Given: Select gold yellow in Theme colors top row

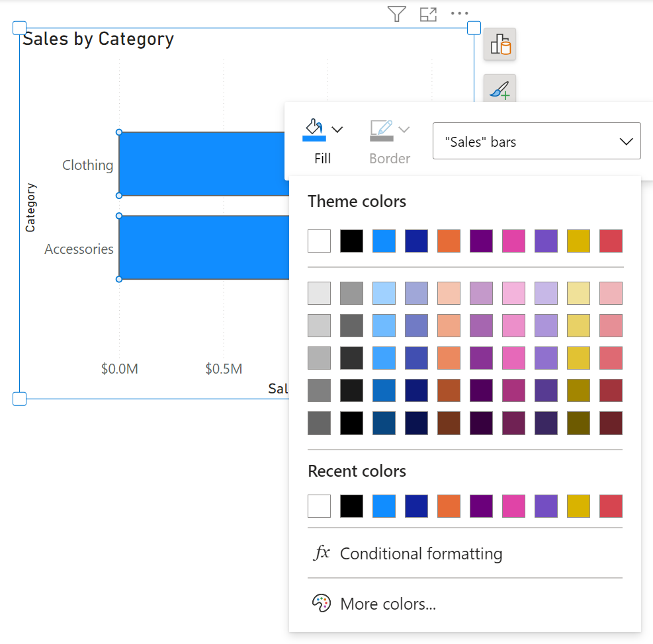Looking at the screenshot, I should pyautogui.click(x=578, y=241).
